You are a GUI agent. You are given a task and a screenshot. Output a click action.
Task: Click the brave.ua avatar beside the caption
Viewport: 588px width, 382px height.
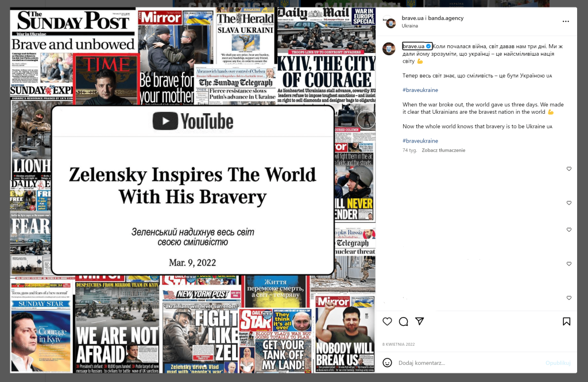pyautogui.click(x=389, y=49)
